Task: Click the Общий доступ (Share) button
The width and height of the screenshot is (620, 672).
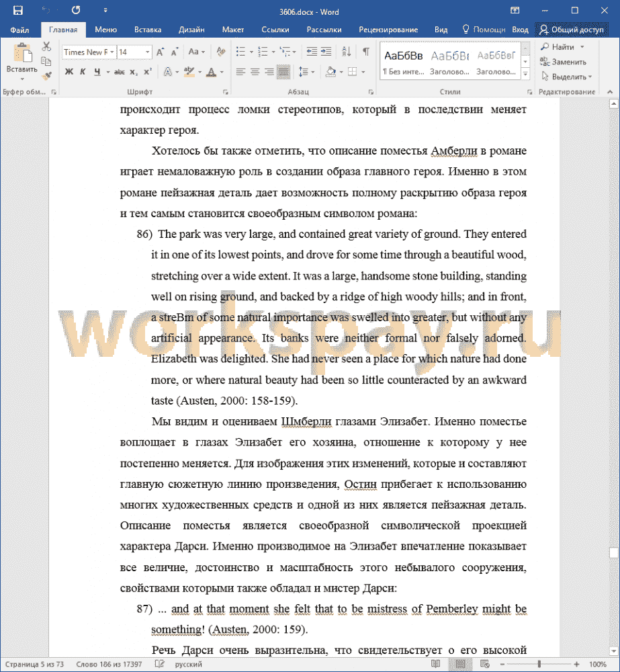Action: 572,30
